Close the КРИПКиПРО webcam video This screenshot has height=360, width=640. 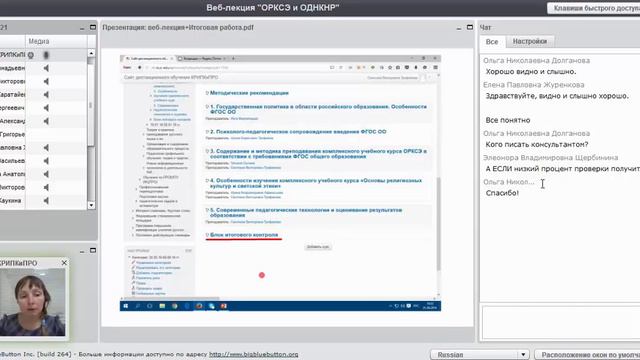click(64, 263)
